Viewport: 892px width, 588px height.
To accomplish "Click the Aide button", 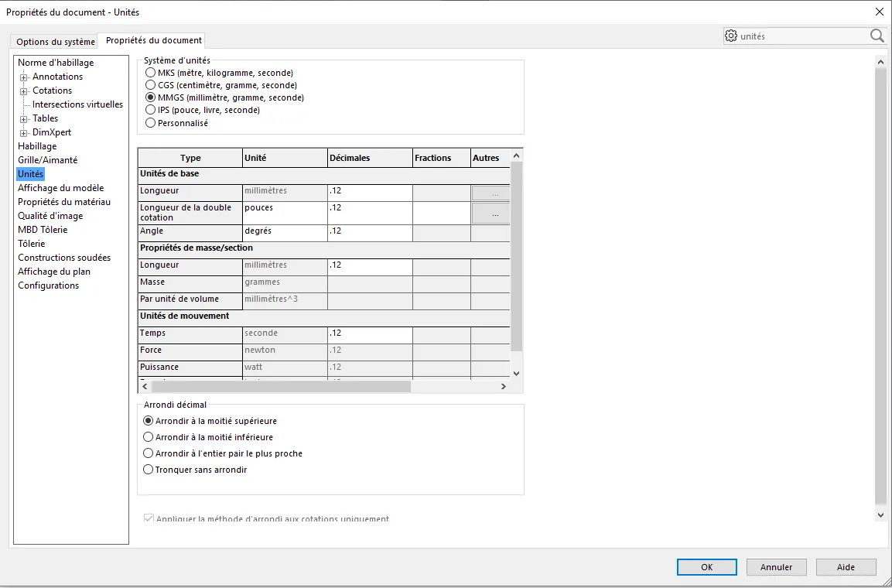I will coord(846,567).
